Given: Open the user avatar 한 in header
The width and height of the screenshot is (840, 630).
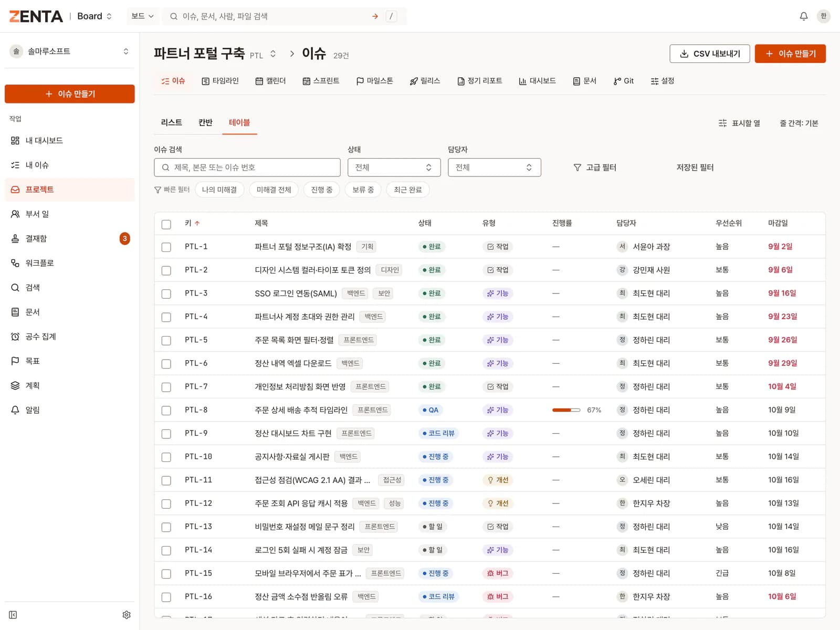Looking at the screenshot, I should click(x=823, y=16).
